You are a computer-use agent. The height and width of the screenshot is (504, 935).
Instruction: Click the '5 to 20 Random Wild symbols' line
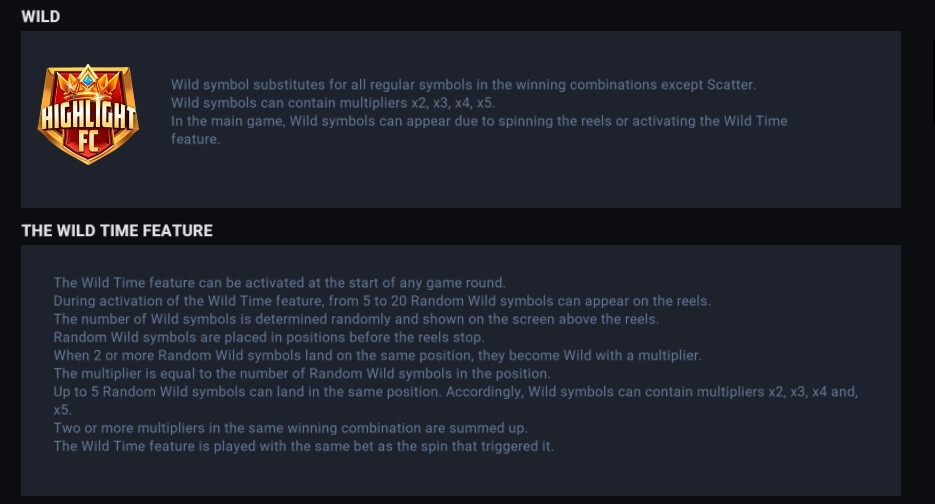(x=382, y=301)
